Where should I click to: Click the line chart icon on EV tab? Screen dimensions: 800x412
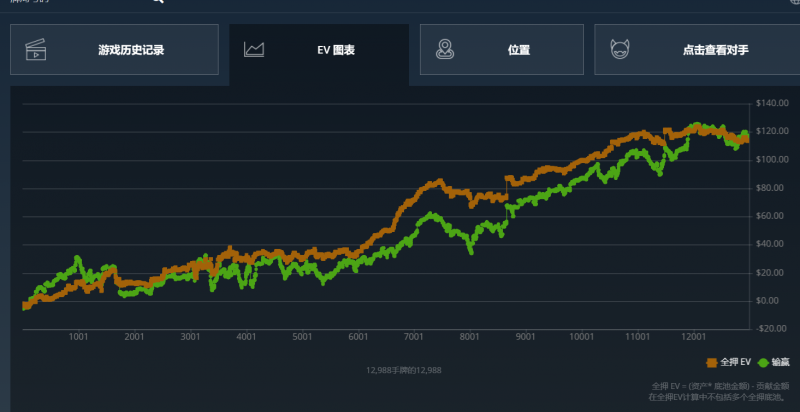pos(254,49)
